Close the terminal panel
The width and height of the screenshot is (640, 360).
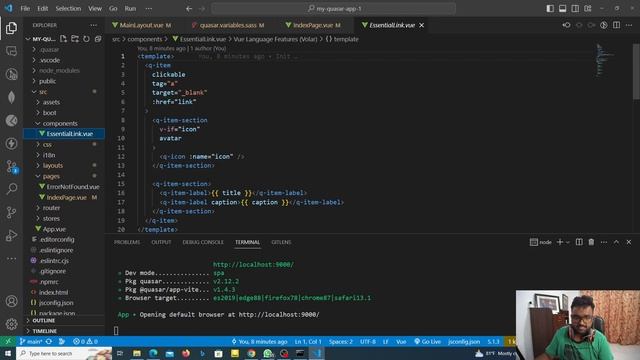click(629, 242)
